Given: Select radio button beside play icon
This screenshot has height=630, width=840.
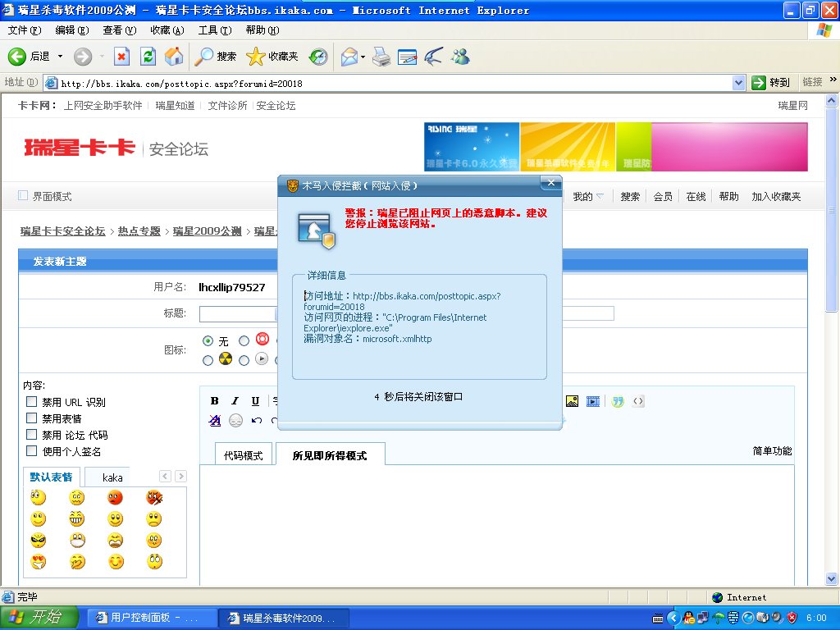Looking at the screenshot, I should point(244,361).
